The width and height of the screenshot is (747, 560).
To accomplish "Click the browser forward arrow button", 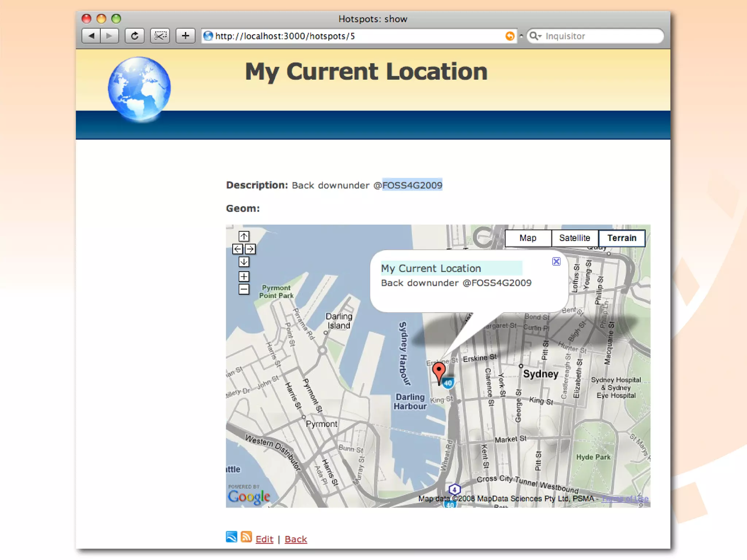I will coord(109,36).
